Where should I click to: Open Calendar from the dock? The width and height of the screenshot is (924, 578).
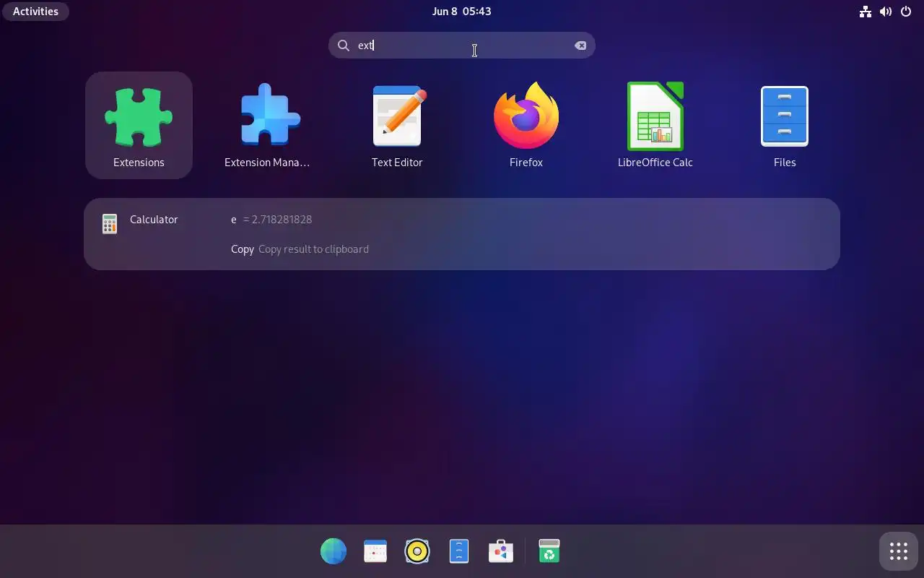click(375, 551)
